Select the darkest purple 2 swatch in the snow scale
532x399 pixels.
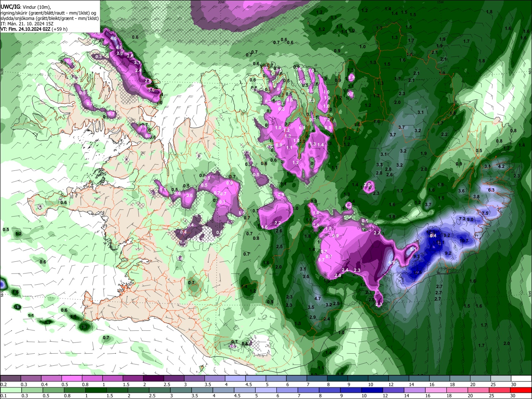point(153,379)
